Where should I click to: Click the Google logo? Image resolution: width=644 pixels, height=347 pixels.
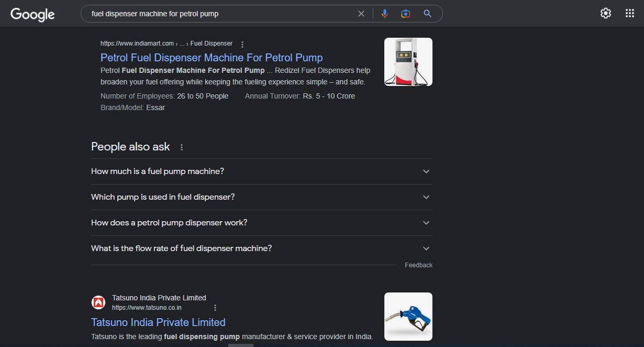coord(32,14)
